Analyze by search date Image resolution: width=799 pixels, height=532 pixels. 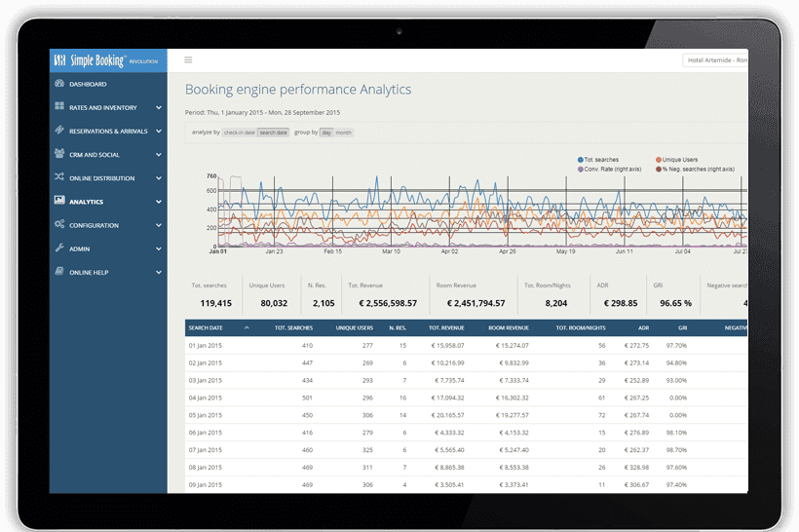(273, 133)
